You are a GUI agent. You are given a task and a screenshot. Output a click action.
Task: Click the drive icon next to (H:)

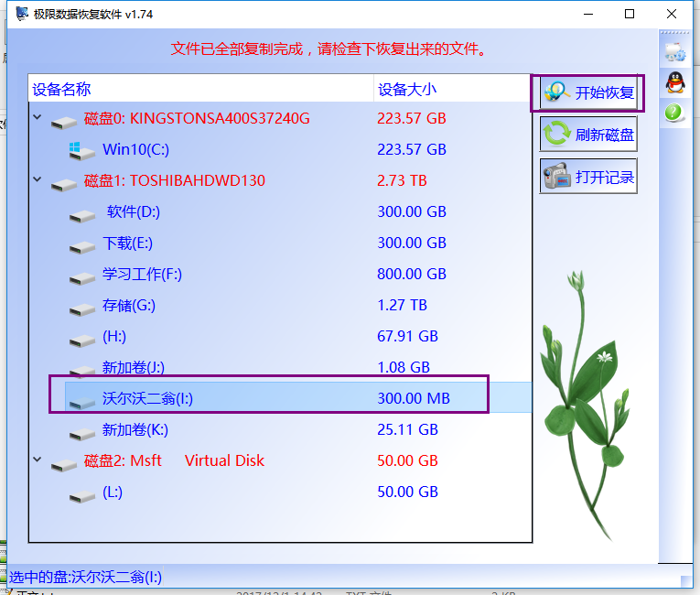82,341
